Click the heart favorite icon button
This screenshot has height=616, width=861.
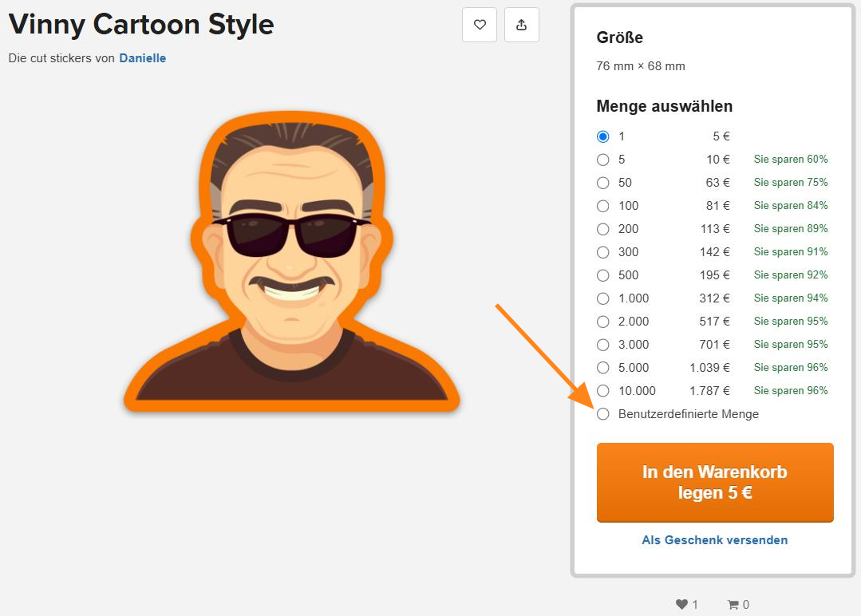[x=480, y=25]
